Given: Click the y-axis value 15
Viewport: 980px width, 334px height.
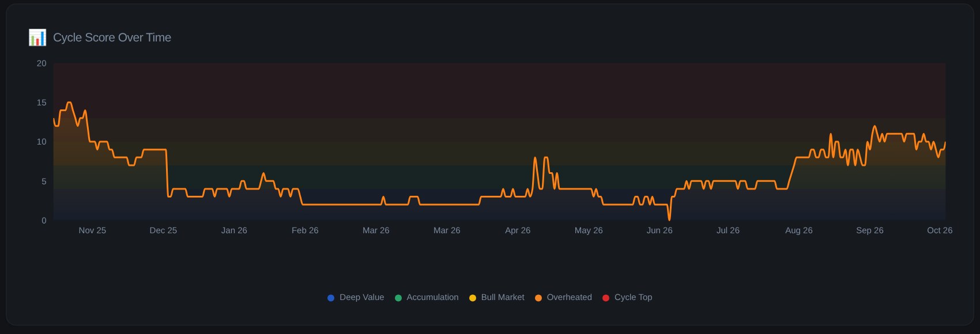Looking at the screenshot, I should coord(42,103).
